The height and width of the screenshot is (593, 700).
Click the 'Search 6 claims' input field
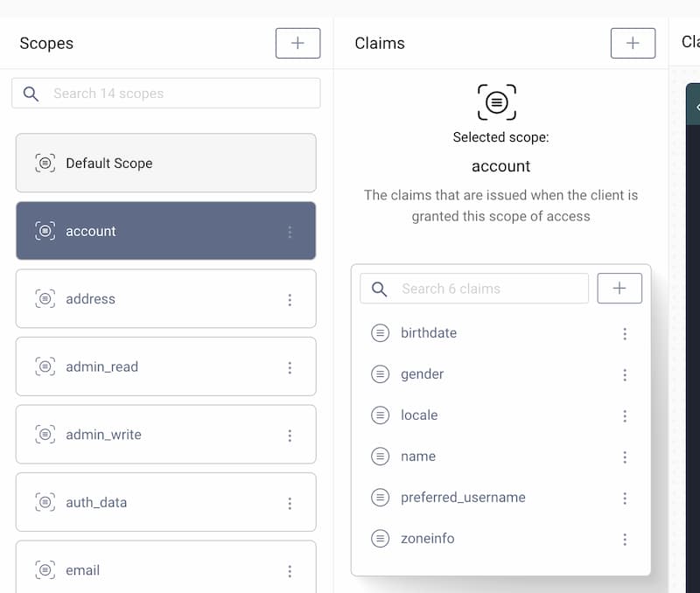click(x=490, y=288)
